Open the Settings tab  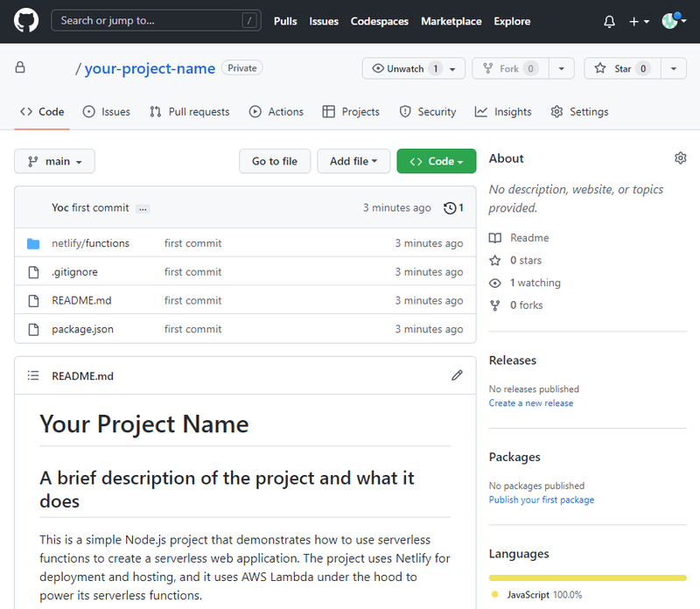579,111
